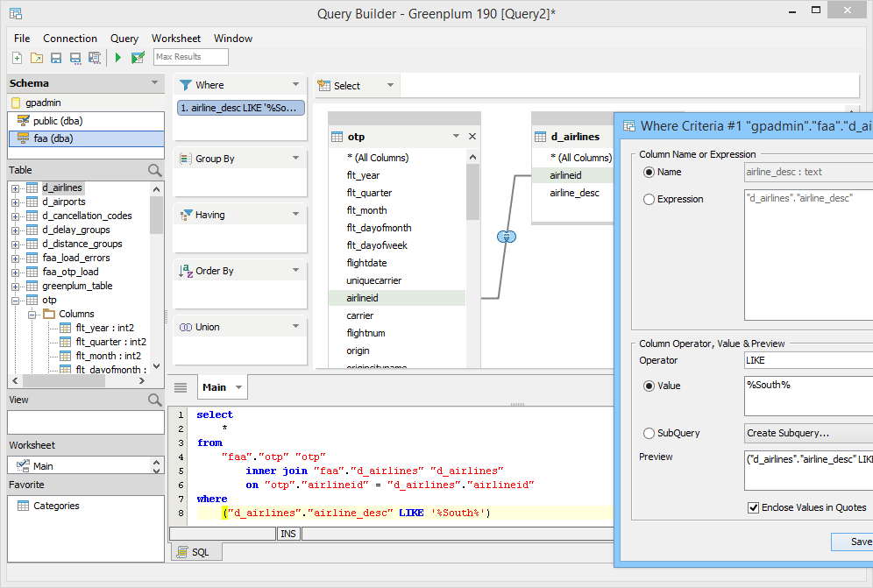Search tables with the magnifier icon
Screen dimensions: 873x588
click(x=155, y=170)
